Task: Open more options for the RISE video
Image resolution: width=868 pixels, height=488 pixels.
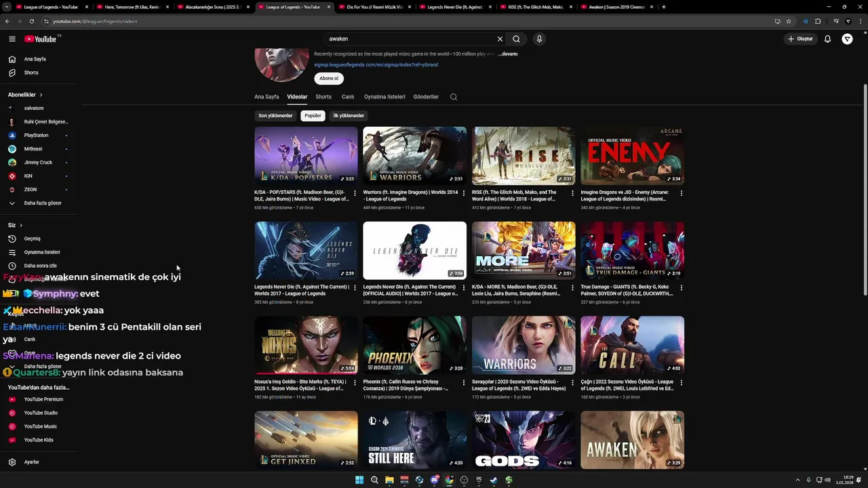Action: click(572, 193)
